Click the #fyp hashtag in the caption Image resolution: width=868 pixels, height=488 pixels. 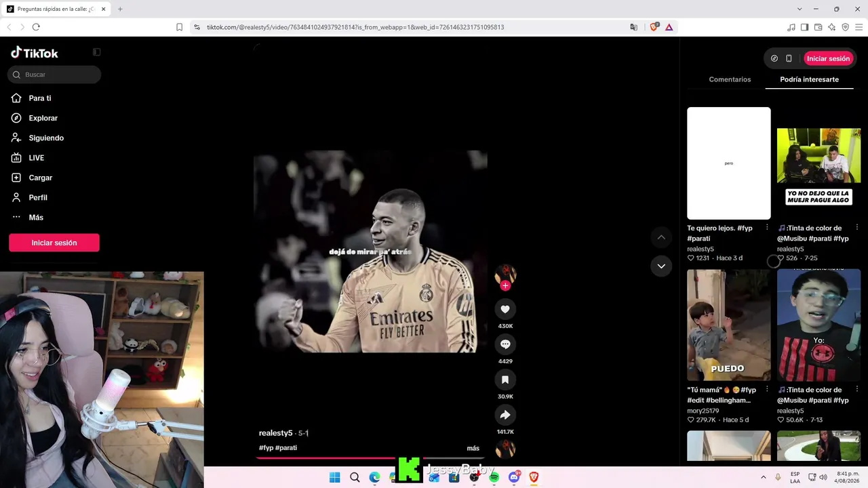pyautogui.click(x=266, y=448)
